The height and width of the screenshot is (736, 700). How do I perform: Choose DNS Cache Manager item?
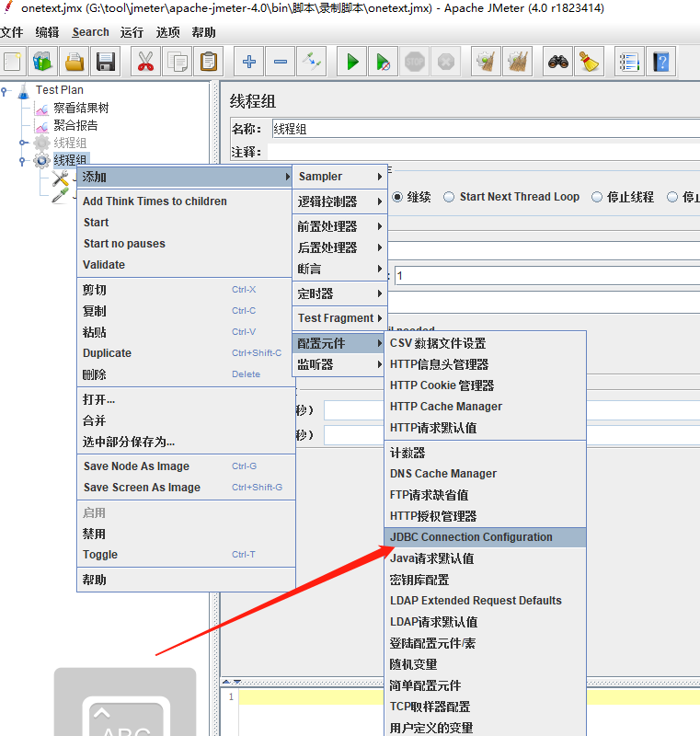[485, 474]
